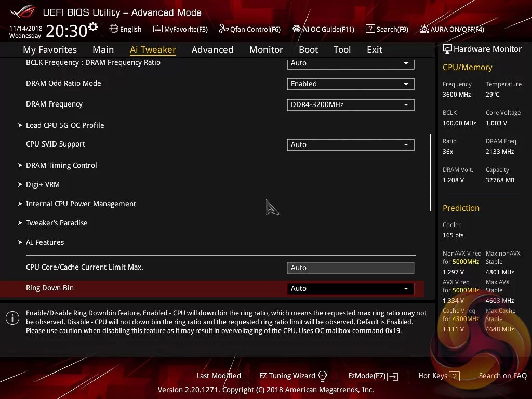This screenshot has height=399, width=532.
Task: Click the Version 2.20.1271 copyright text
Action: point(265,390)
